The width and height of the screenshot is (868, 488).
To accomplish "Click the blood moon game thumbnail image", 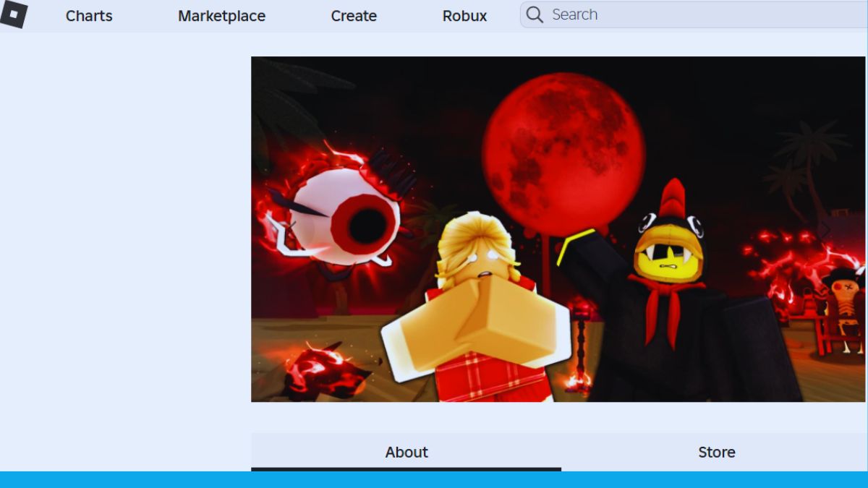I will pyautogui.click(x=559, y=229).
